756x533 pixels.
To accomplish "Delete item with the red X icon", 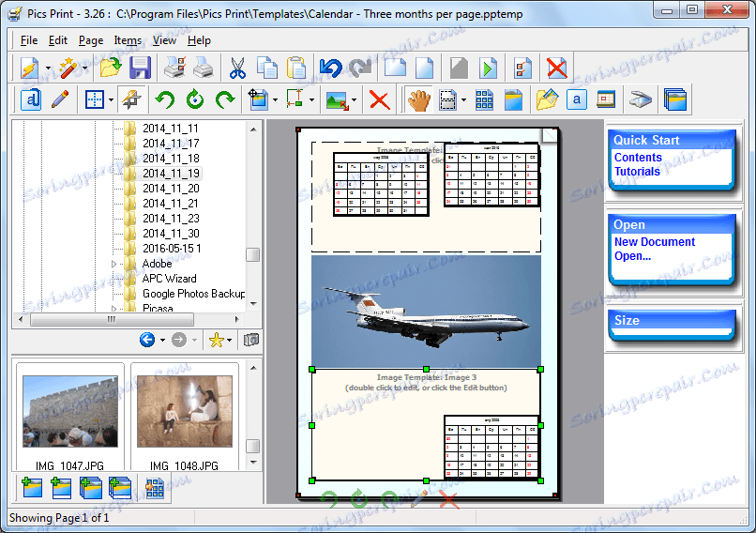I will [380, 99].
